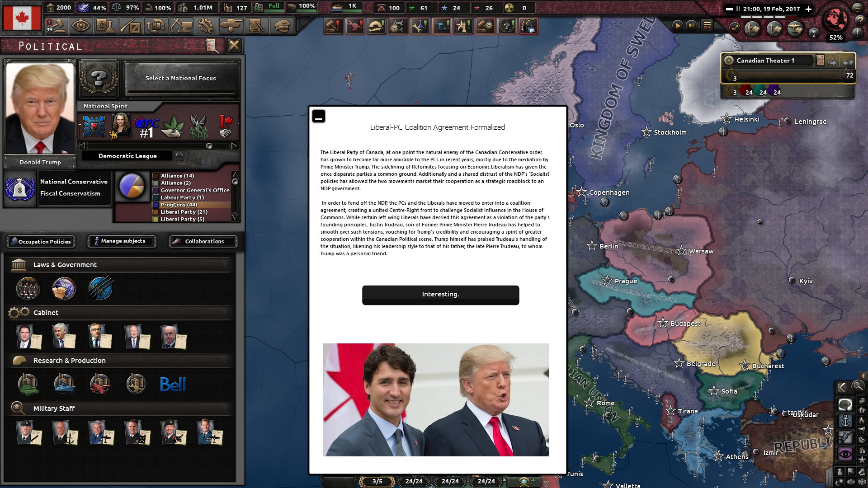This screenshot has width=868, height=488.
Task: Open the Diplomacy eye icon
Action: [x=80, y=26]
